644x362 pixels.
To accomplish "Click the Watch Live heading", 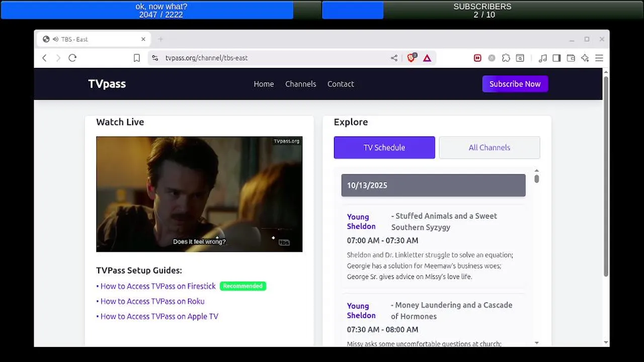I will pos(120,122).
